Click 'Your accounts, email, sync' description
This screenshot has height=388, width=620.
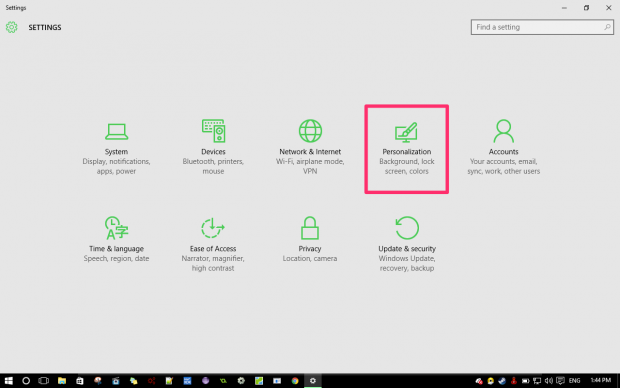tap(503, 166)
